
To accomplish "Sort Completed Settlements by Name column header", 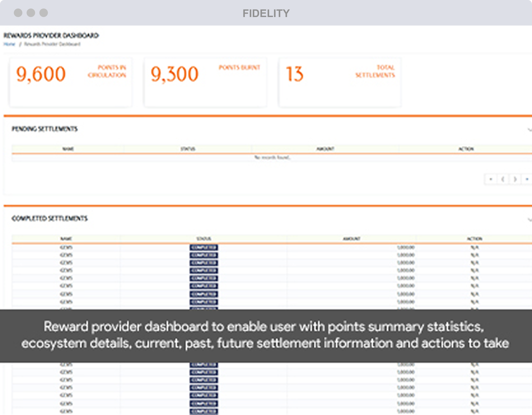I will tap(66, 239).
